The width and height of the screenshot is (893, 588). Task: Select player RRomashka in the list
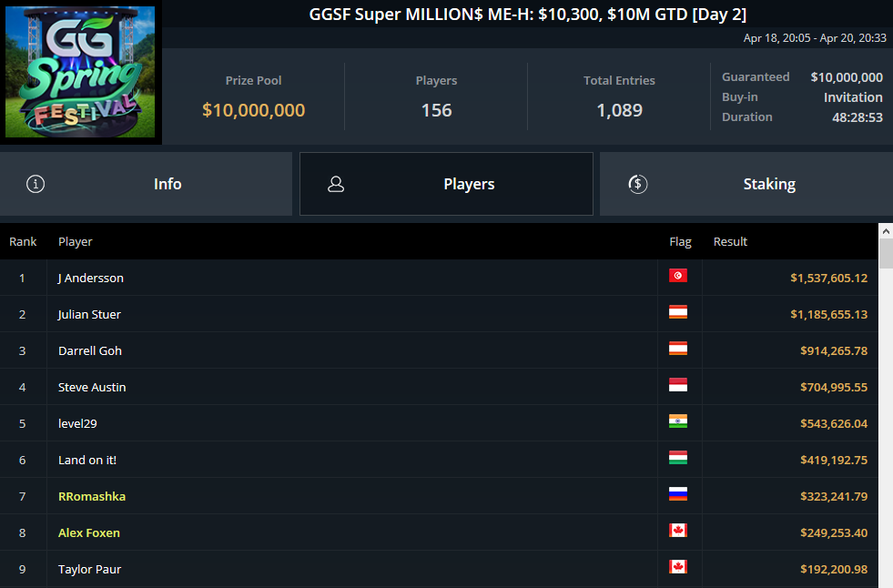tap(92, 496)
